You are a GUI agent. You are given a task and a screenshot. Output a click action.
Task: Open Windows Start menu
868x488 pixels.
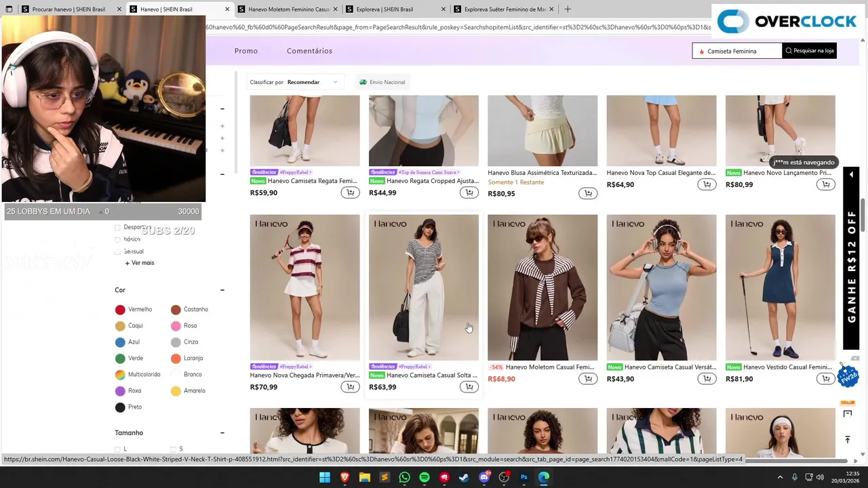pos(325,477)
